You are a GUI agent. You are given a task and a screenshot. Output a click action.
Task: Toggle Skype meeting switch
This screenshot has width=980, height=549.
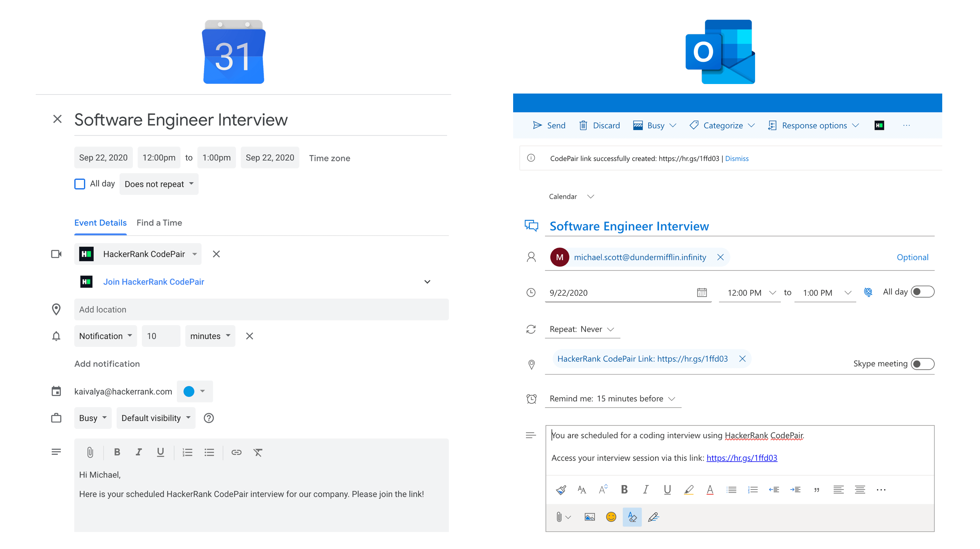click(922, 364)
